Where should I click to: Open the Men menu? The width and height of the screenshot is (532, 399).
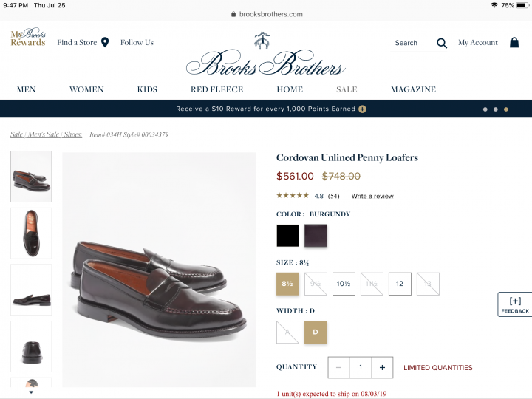[x=27, y=89]
